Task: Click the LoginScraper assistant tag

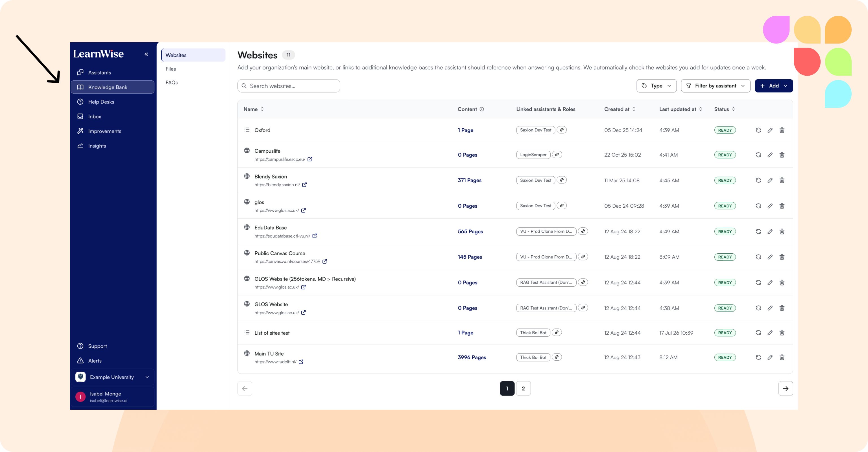Action: point(533,155)
